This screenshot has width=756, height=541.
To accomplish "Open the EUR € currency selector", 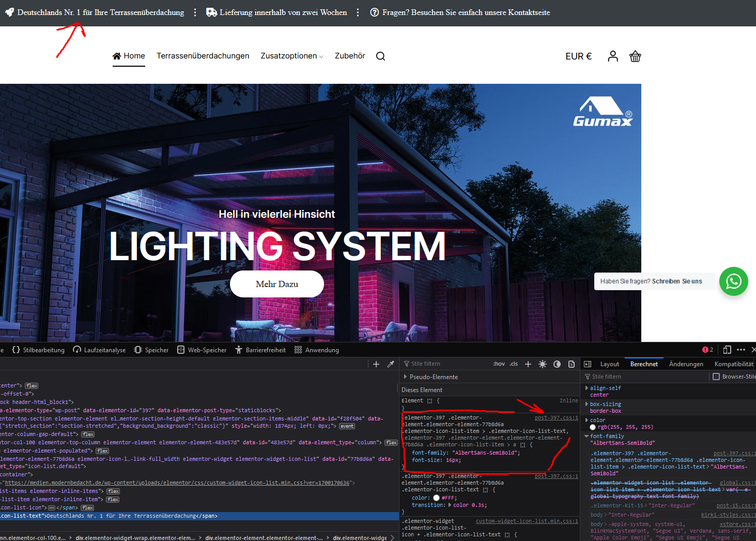I will (579, 56).
